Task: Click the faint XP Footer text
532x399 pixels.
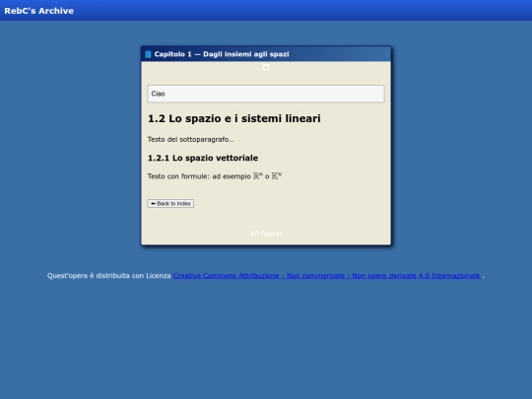Action: click(266, 233)
